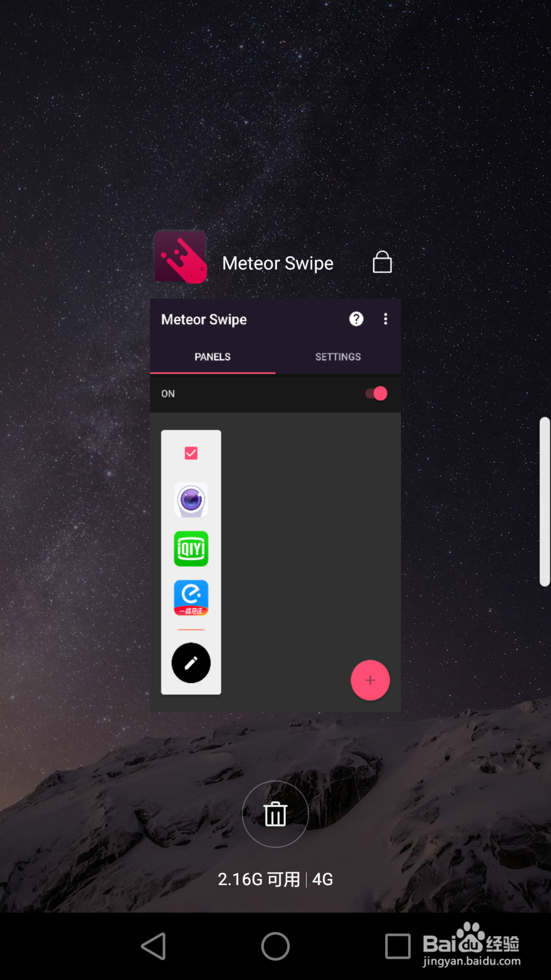Tap the recents square navigation button
This screenshot has width=551, height=980.
398,946
